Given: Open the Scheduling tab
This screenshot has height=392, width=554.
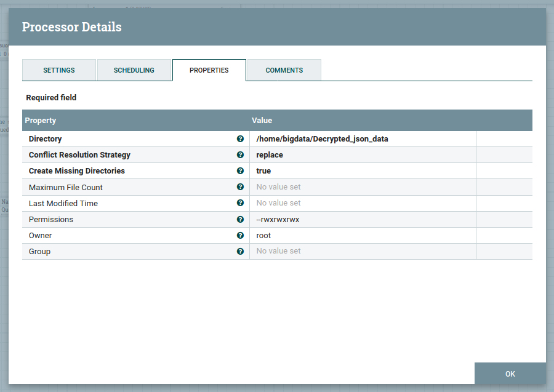Looking at the screenshot, I should [x=134, y=70].
